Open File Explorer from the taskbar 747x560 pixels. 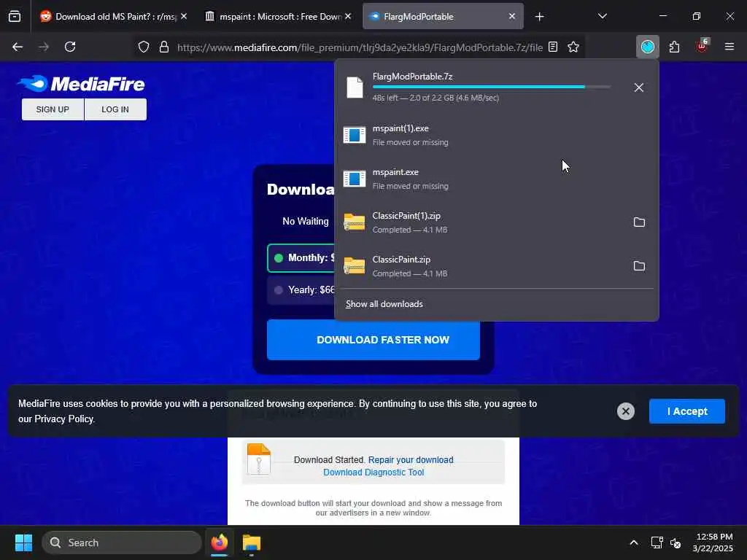point(252,542)
